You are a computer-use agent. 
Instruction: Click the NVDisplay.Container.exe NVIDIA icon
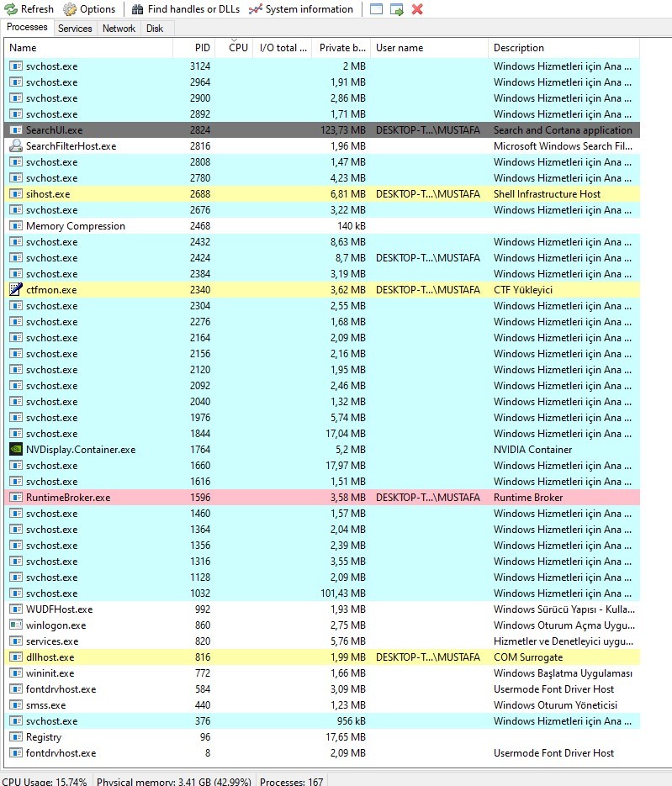pos(16,450)
